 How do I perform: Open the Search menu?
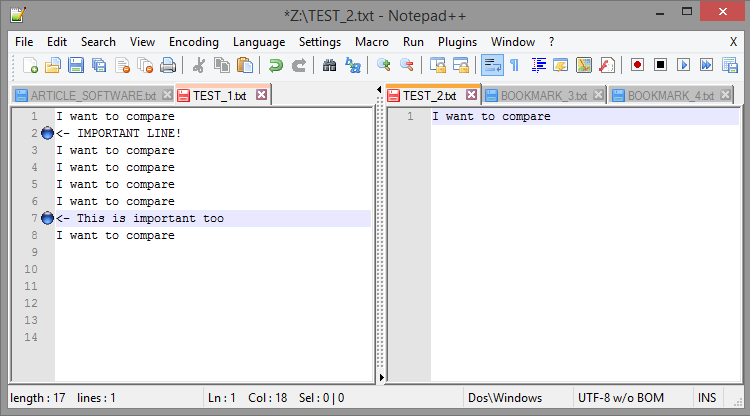[x=98, y=42]
